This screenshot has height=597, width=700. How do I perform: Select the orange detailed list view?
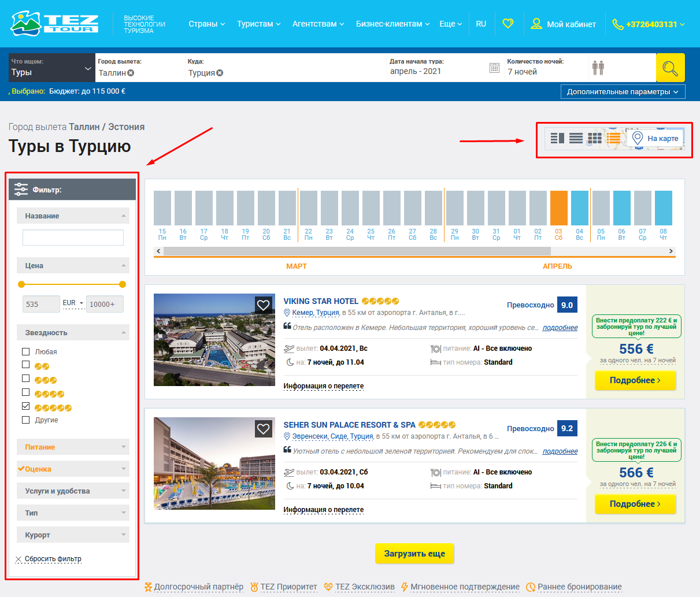(613, 138)
